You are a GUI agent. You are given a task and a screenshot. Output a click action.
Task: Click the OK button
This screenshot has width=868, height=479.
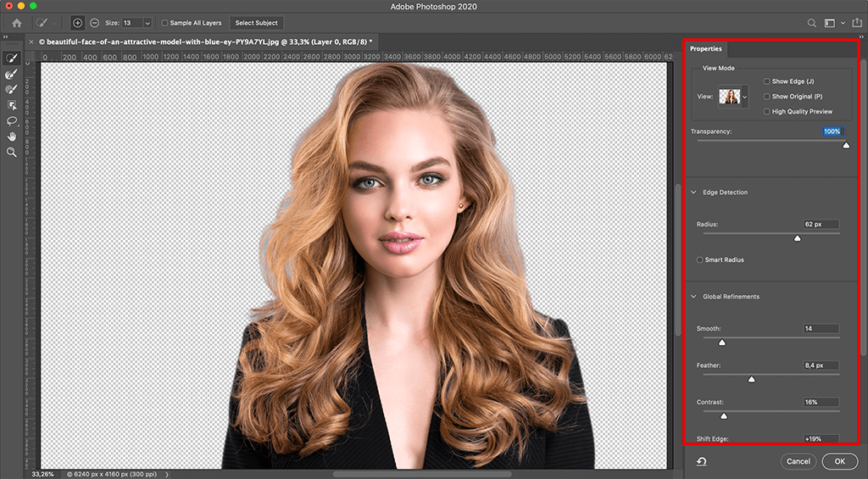(x=840, y=461)
